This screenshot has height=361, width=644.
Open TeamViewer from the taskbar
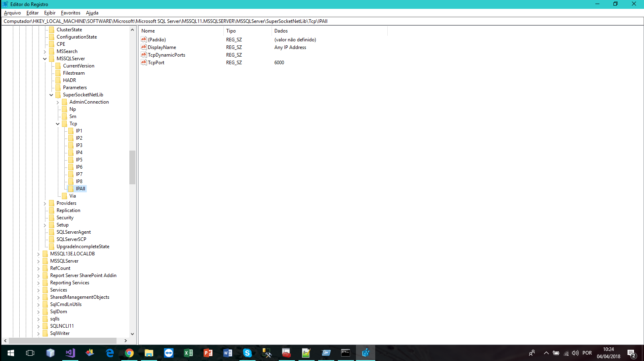point(168,353)
